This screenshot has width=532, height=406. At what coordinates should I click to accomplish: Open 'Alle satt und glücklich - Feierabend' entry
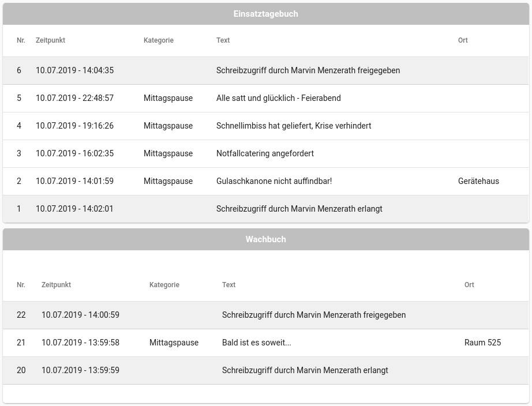pyautogui.click(x=278, y=98)
